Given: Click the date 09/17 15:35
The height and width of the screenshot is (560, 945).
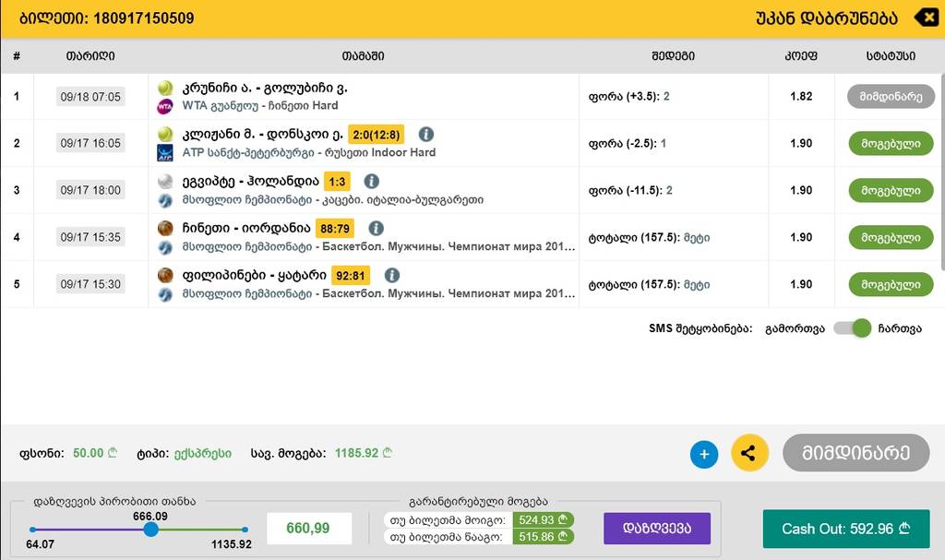Looking at the screenshot, I should 90,237.
